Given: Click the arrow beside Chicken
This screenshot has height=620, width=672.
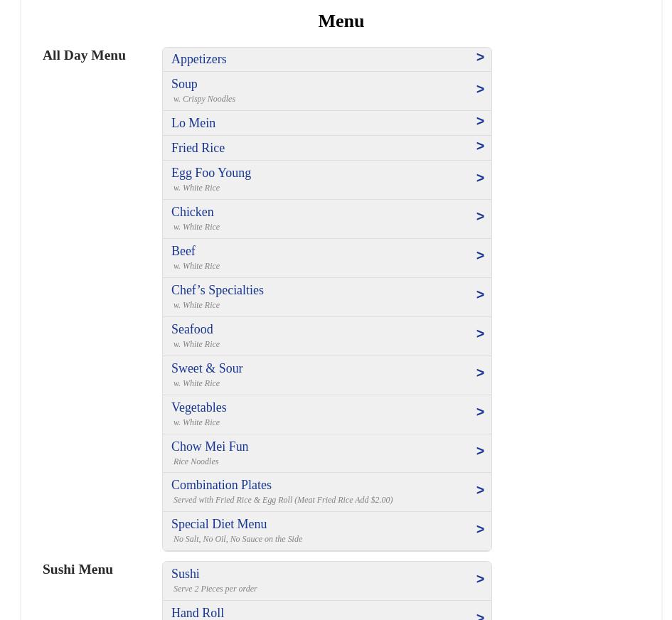Looking at the screenshot, I should pos(480,217).
